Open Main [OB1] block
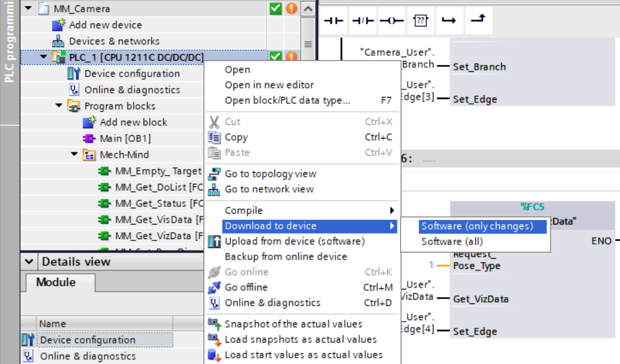The width and height of the screenshot is (620, 364). point(125,139)
